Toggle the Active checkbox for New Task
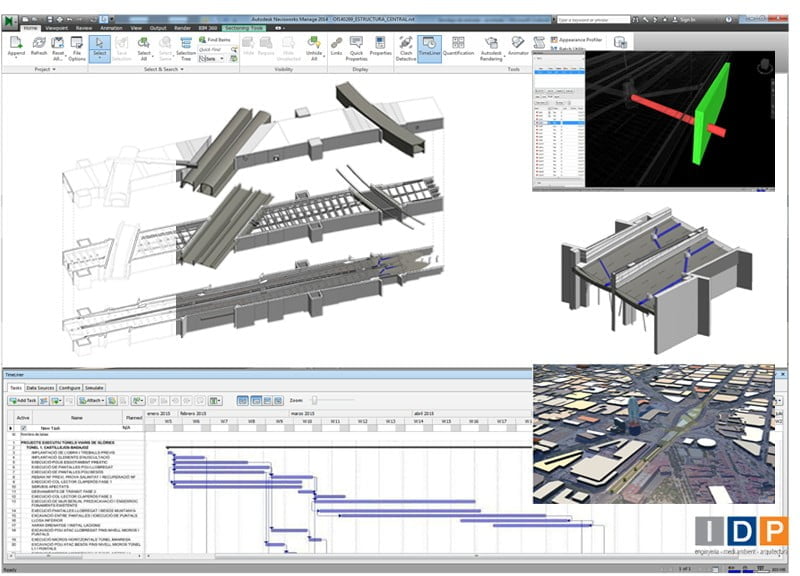The width and height of the screenshot is (800, 576). 24,427
